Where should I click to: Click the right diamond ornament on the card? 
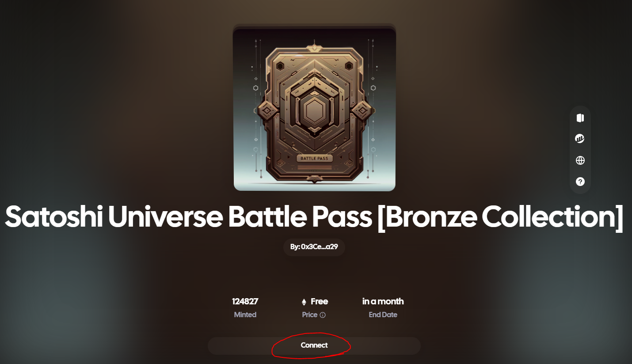click(362, 110)
